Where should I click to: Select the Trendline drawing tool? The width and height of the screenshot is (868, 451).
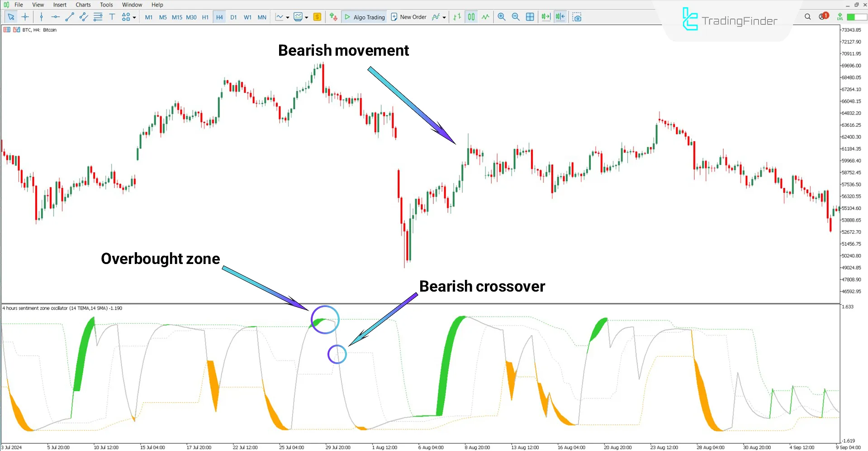(x=70, y=17)
